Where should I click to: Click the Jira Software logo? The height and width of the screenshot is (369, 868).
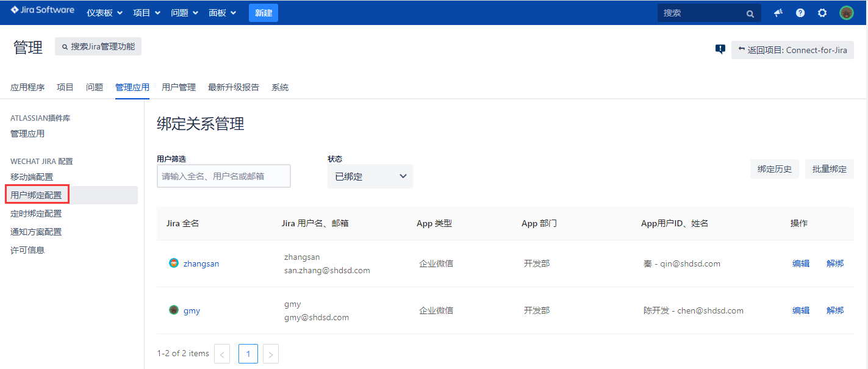(42, 10)
